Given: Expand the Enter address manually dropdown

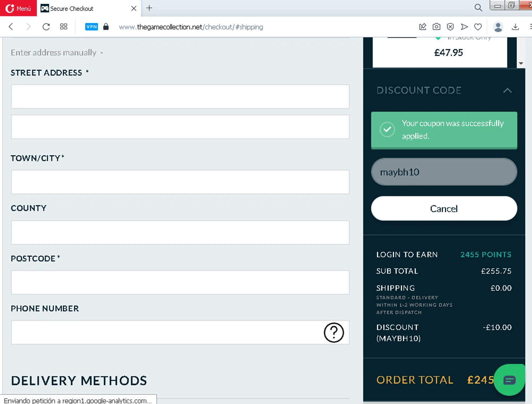Looking at the screenshot, I should [57, 52].
